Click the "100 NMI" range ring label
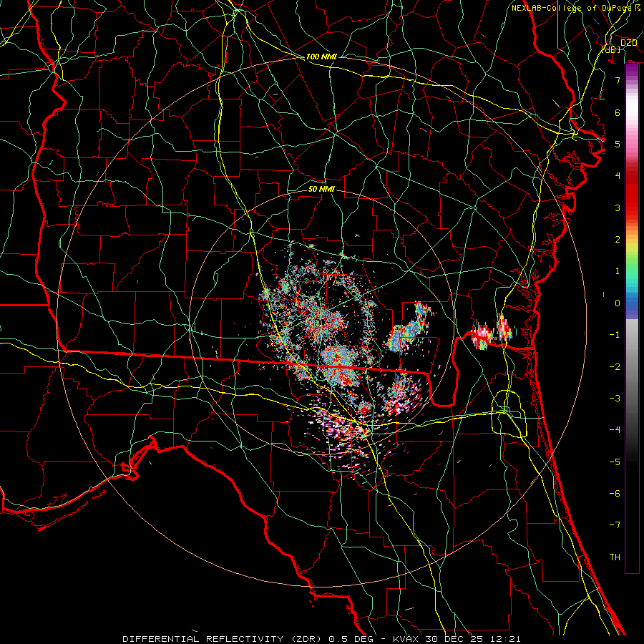The image size is (644, 644). [321, 57]
